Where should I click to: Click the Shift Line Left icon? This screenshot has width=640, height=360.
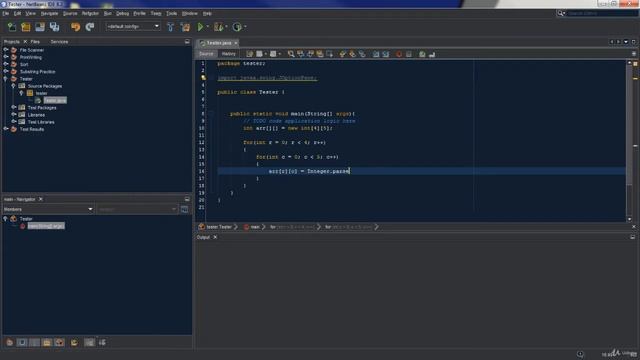point(376,54)
